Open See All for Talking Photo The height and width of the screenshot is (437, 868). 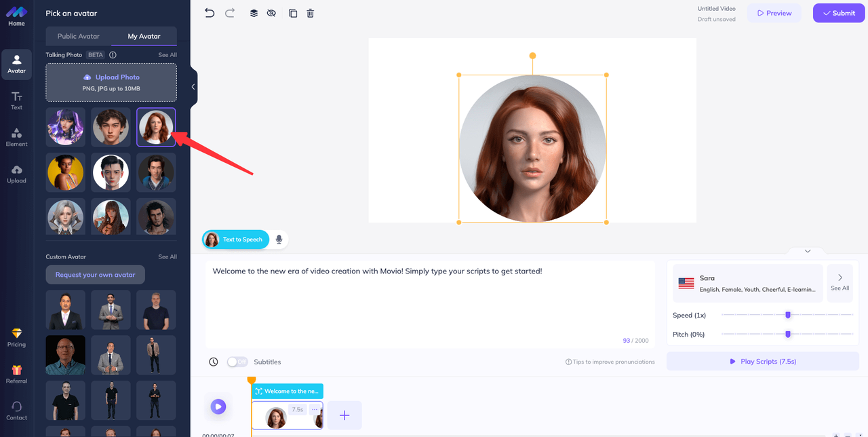click(x=167, y=55)
